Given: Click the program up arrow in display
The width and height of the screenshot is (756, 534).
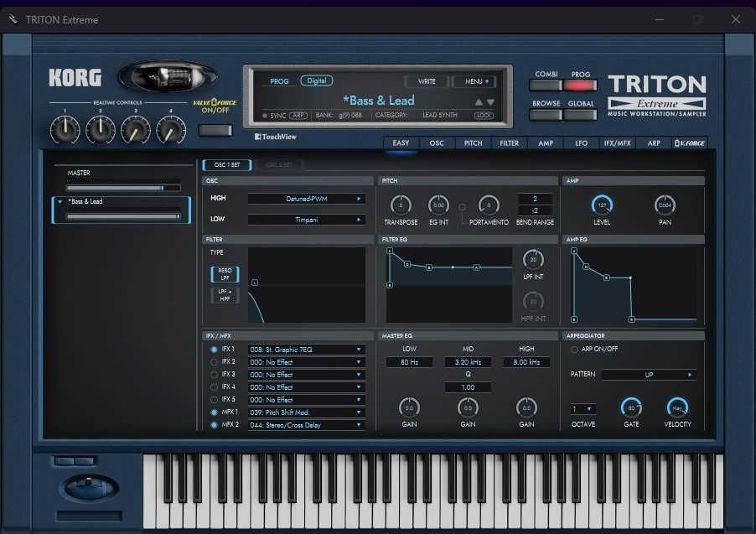Looking at the screenshot, I should 479,102.
